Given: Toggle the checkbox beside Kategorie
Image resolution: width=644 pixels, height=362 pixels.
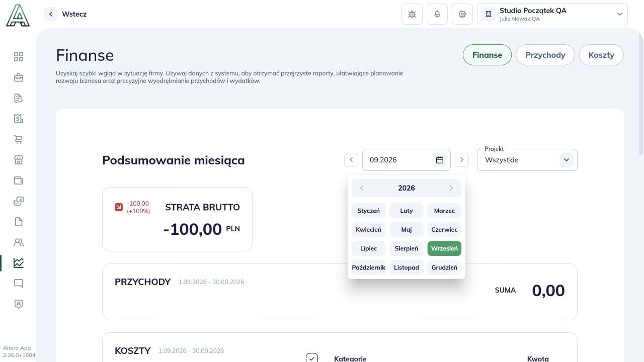Looking at the screenshot, I should coord(312,358).
